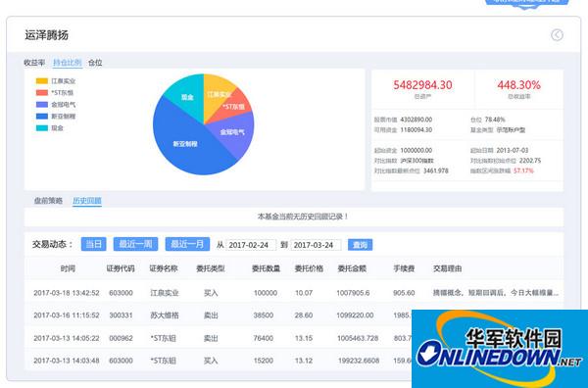Click the 交易理由 column header
The height and width of the screenshot is (388, 588).
tap(448, 268)
